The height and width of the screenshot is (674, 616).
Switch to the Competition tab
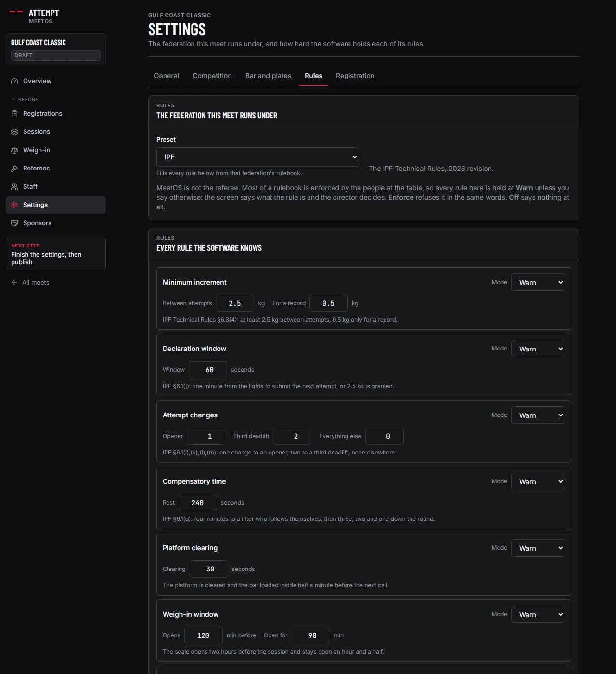tap(212, 76)
